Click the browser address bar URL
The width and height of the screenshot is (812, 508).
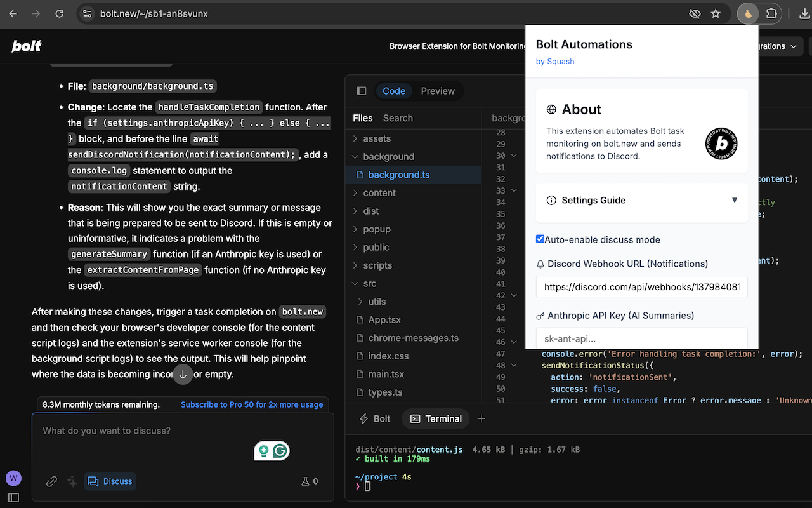click(154, 13)
